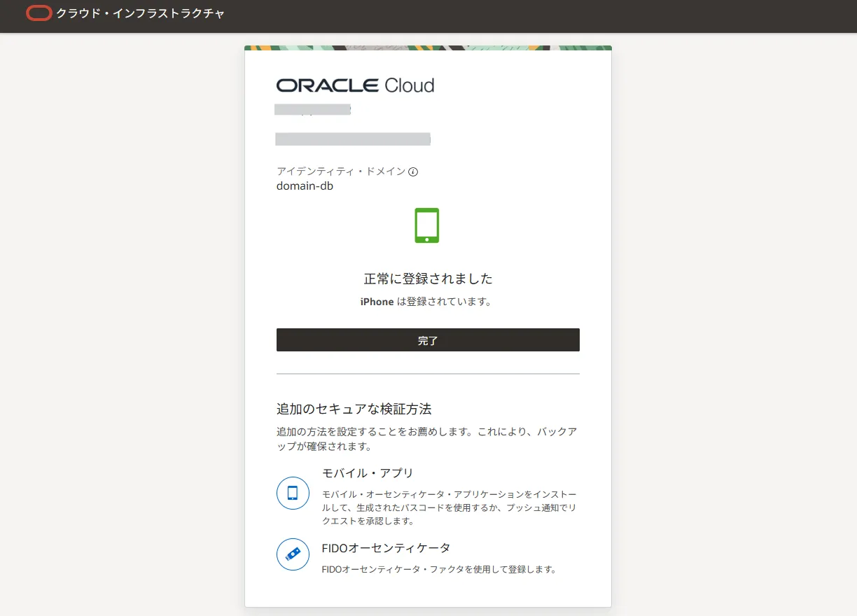Click the 追加のセキュアな検証方法 heading

coord(354,409)
